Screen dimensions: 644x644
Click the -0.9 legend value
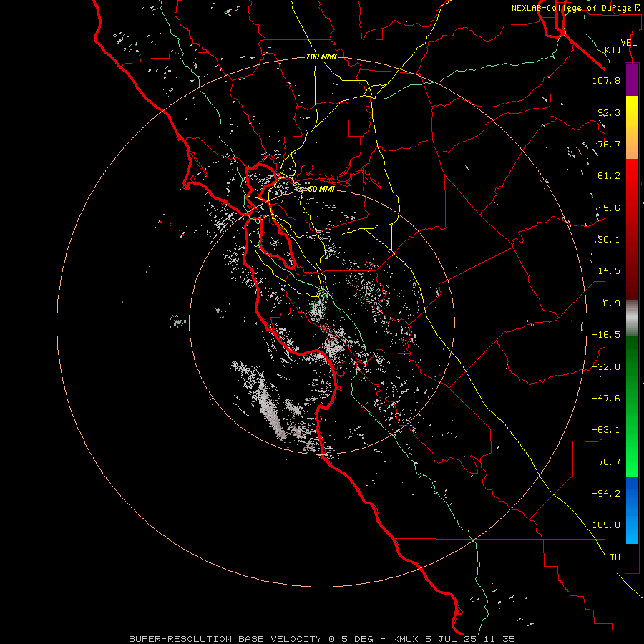pos(609,303)
